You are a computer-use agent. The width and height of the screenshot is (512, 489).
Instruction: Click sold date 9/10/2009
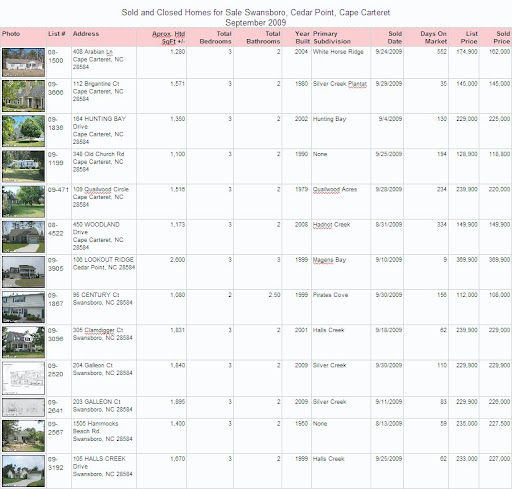click(389, 260)
